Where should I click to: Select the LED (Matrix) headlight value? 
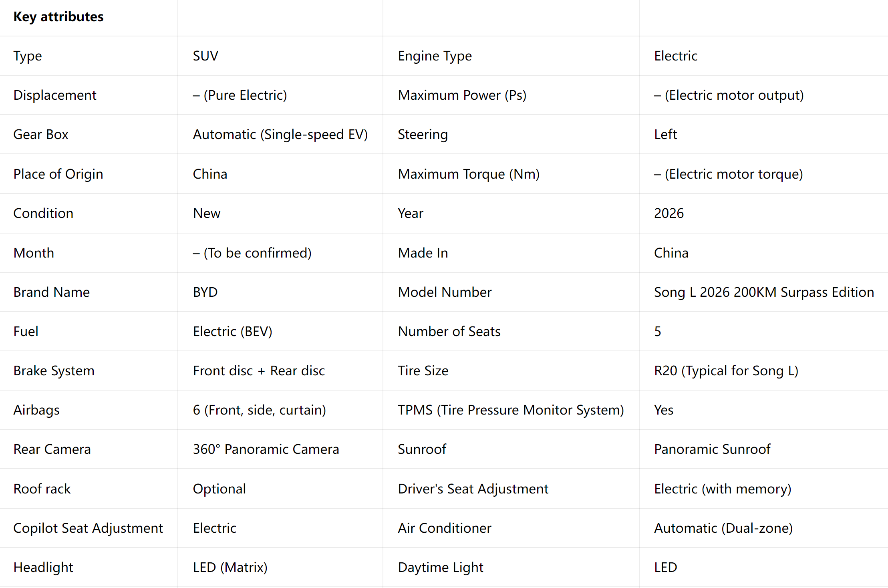click(230, 568)
